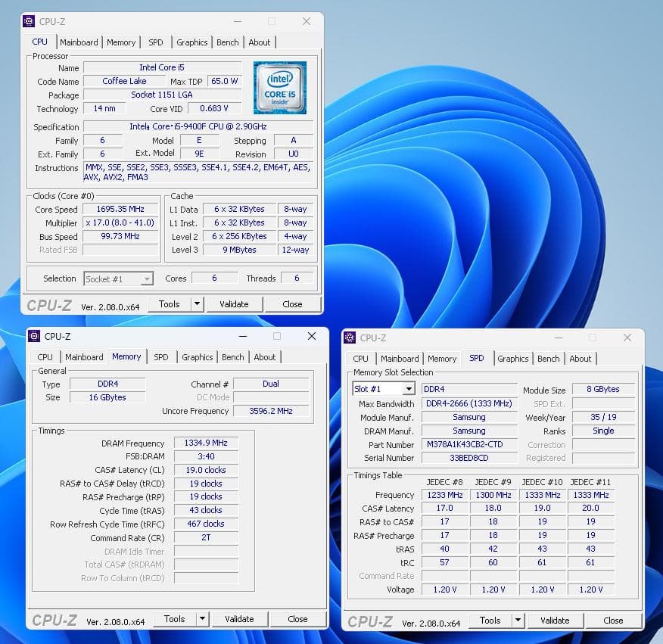Click the Intel Core i5 inside logo

(280, 88)
